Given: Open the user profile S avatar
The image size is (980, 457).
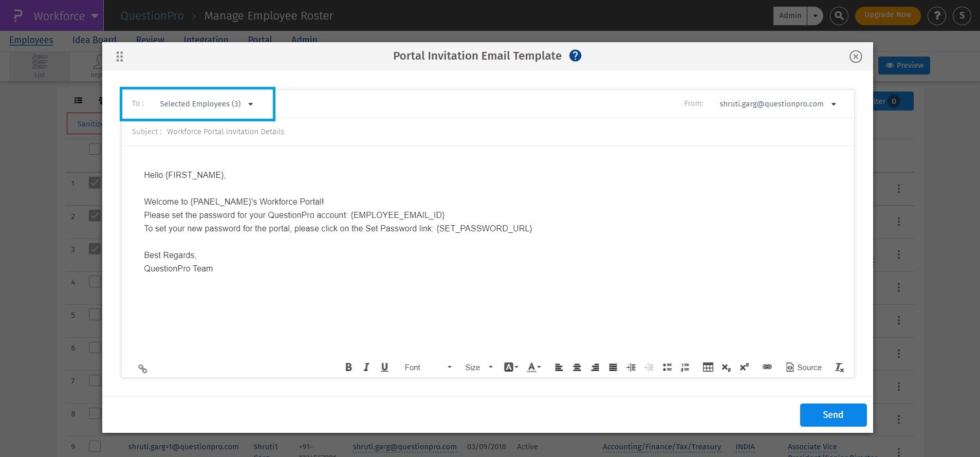Looking at the screenshot, I should coord(962,16).
